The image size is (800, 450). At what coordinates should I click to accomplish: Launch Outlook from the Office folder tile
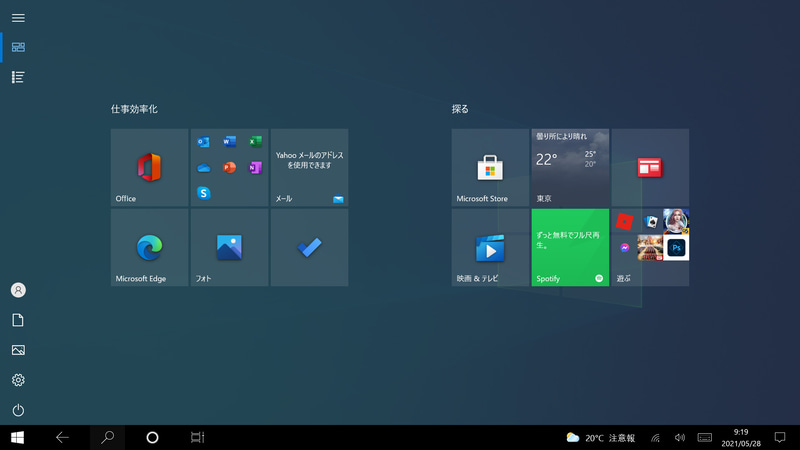203,141
